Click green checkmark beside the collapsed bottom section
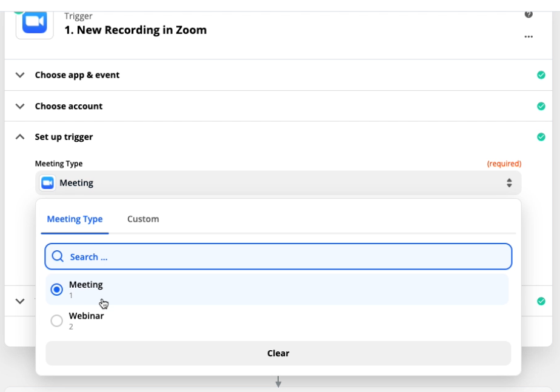560x392 pixels. coord(541,301)
